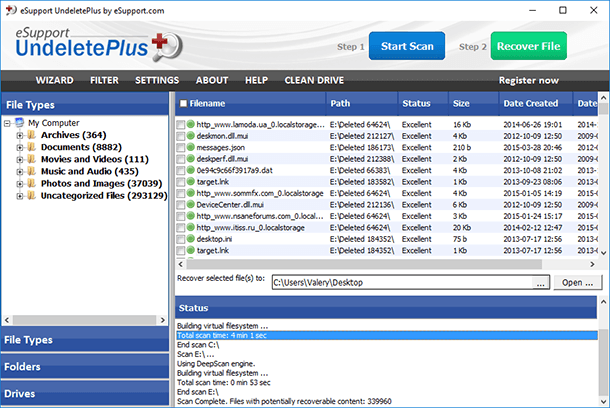Toggle the select-all checkbox in Filename header
610x408 pixels.
click(183, 103)
